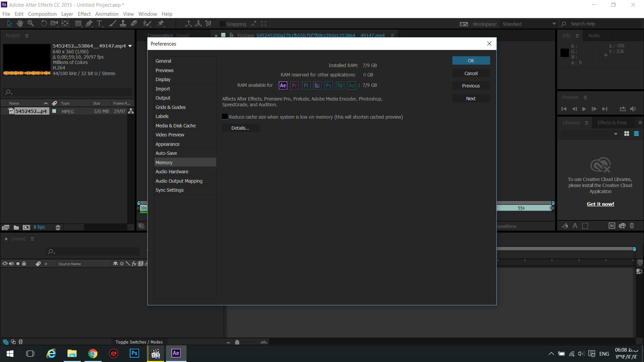Select the Pan Behind tool
Viewport: 644px width, 362px height.
pos(65,23)
